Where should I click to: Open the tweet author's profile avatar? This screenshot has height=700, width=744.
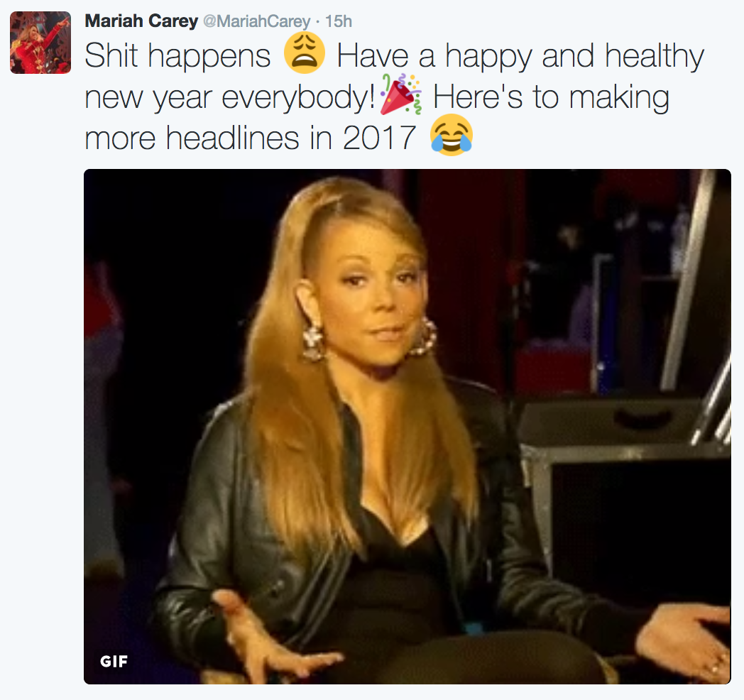coord(40,43)
